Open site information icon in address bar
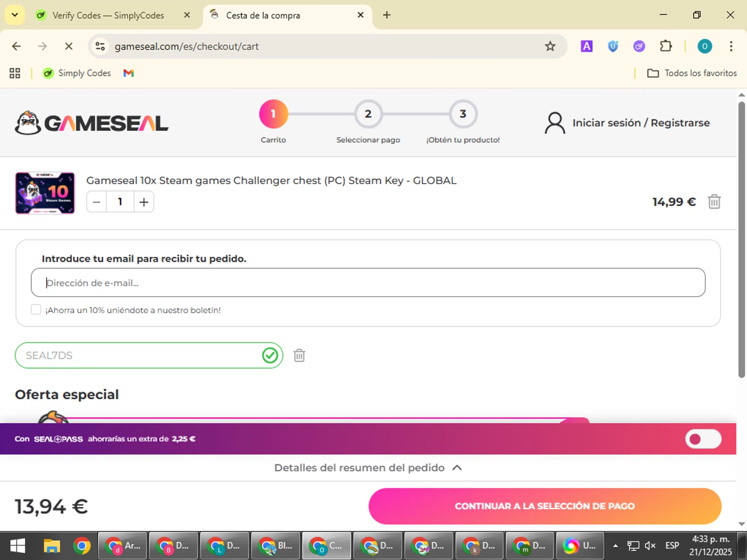The image size is (747, 560). tap(100, 46)
